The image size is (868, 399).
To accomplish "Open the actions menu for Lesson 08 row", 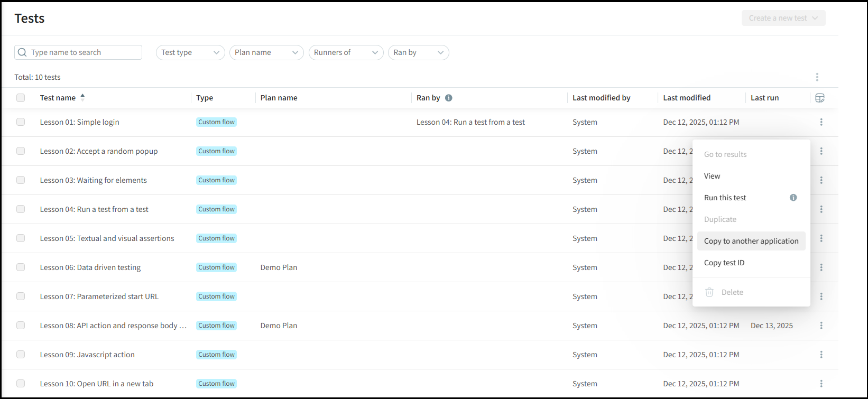I will [821, 326].
